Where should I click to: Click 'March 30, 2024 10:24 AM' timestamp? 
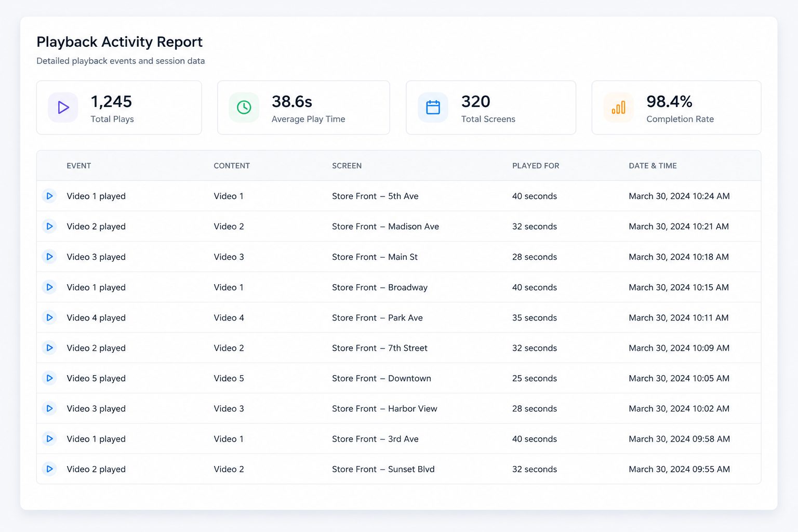click(679, 196)
